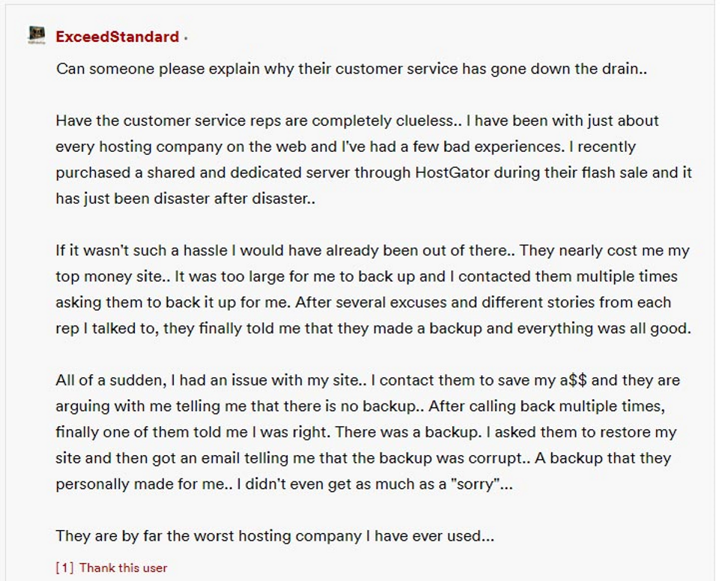Click the sentence about customer service down the drain
728x581 pixels.
coord(351,69)
